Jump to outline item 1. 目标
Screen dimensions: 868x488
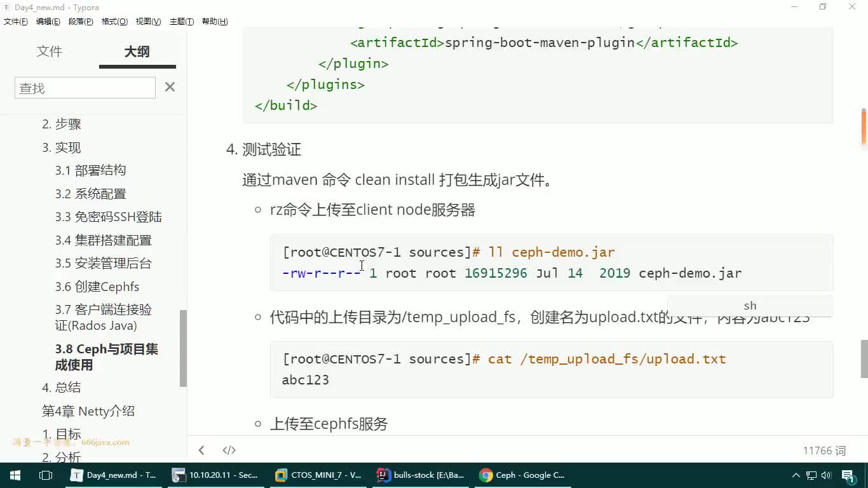[x=62, y=435]
